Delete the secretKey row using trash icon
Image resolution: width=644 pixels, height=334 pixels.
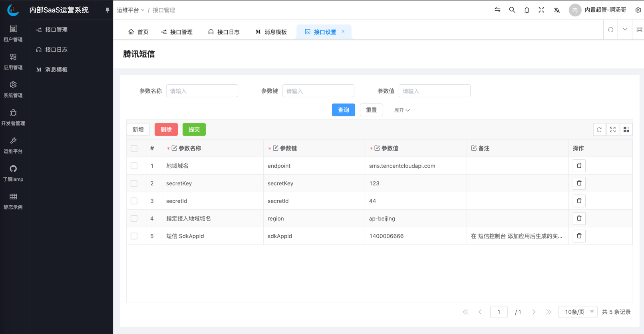click(579, 183)
